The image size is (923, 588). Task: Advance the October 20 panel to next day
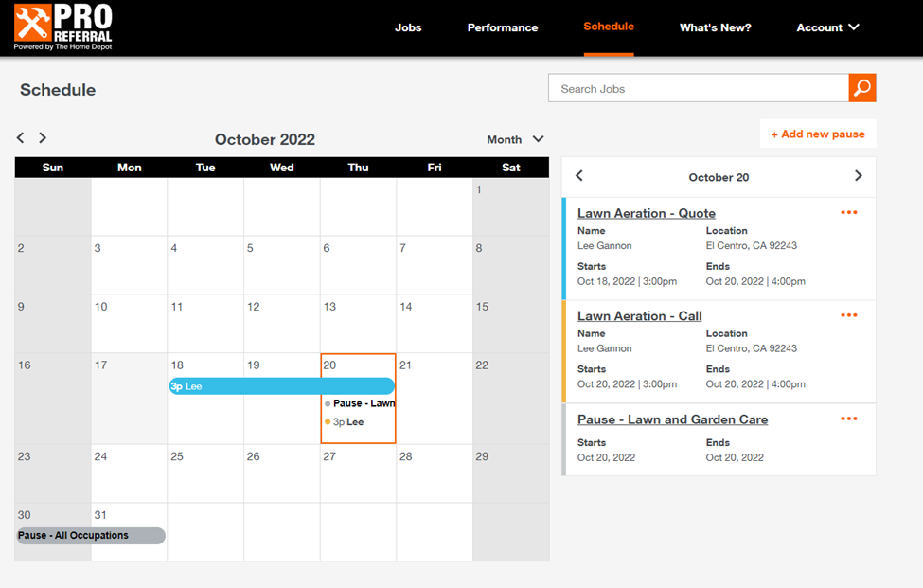click(859, 176)
